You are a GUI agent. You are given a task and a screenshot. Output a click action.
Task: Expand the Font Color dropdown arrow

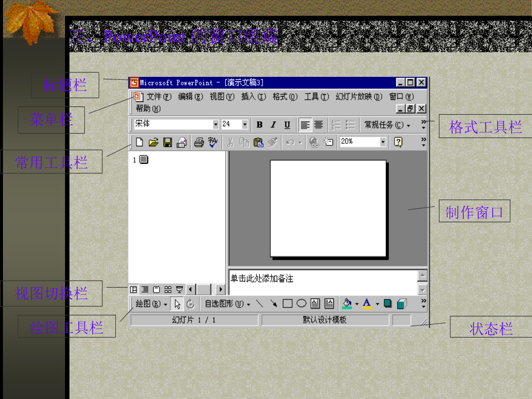click(x=377, y=303)
